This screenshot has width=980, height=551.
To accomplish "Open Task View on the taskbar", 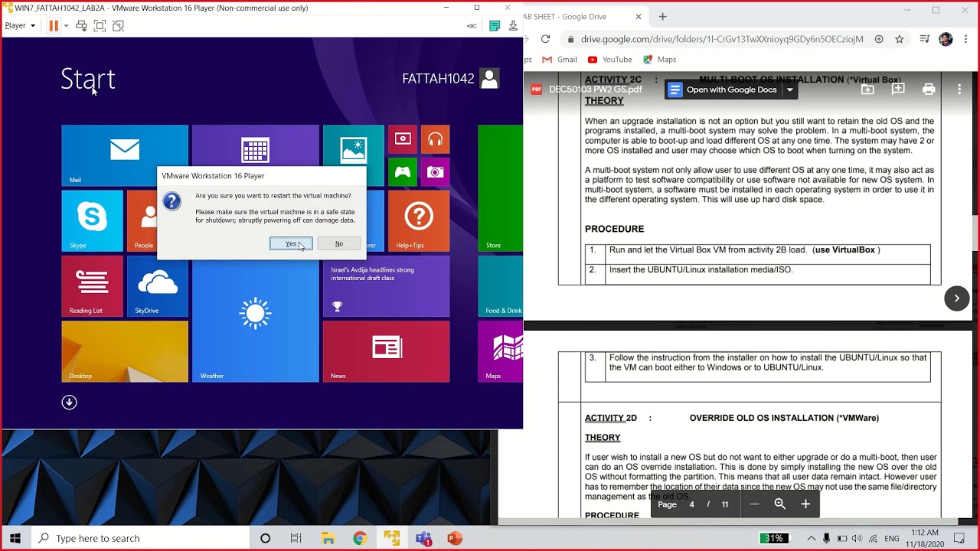I will [x=296, y=539].
